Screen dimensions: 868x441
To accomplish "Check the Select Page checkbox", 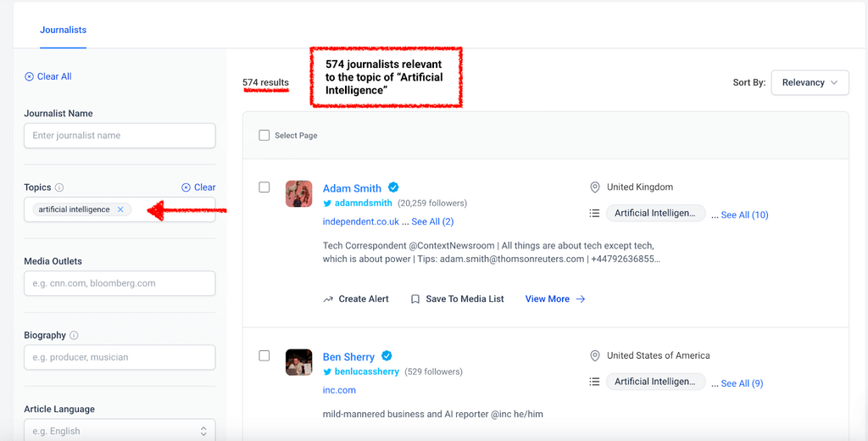I will [x=264, y=136].
